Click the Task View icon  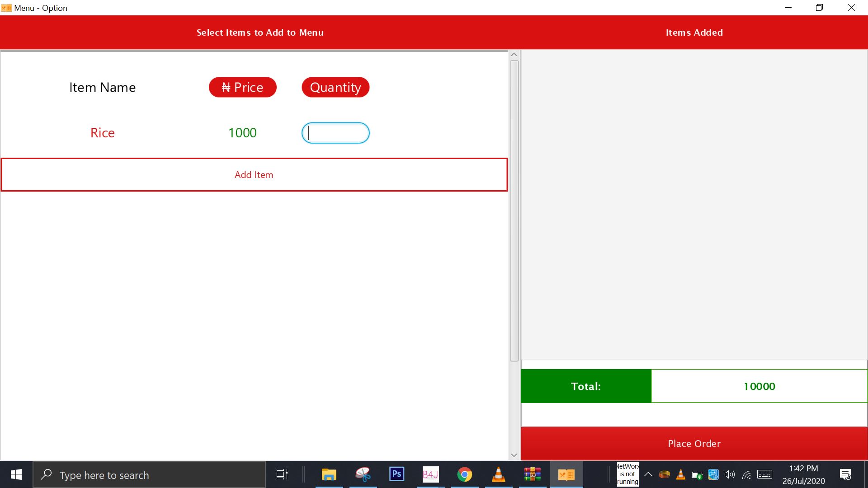tap(282, 474)
